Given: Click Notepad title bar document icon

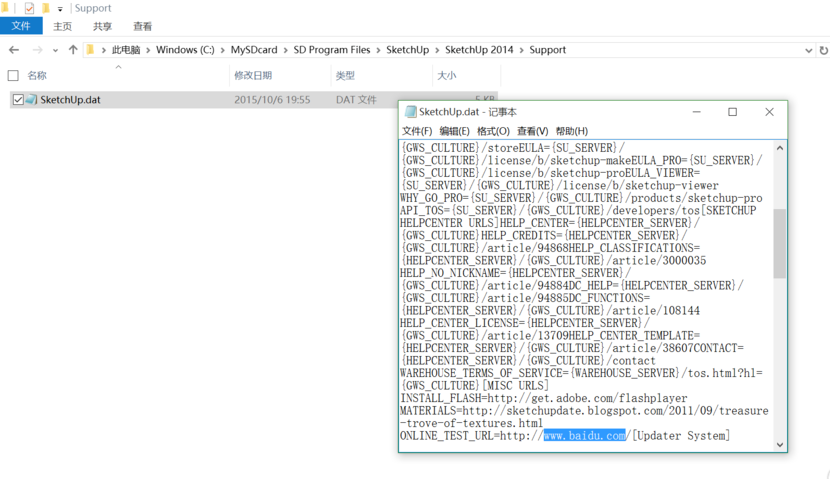Looking at the screenshot, I should coord(410,112).
